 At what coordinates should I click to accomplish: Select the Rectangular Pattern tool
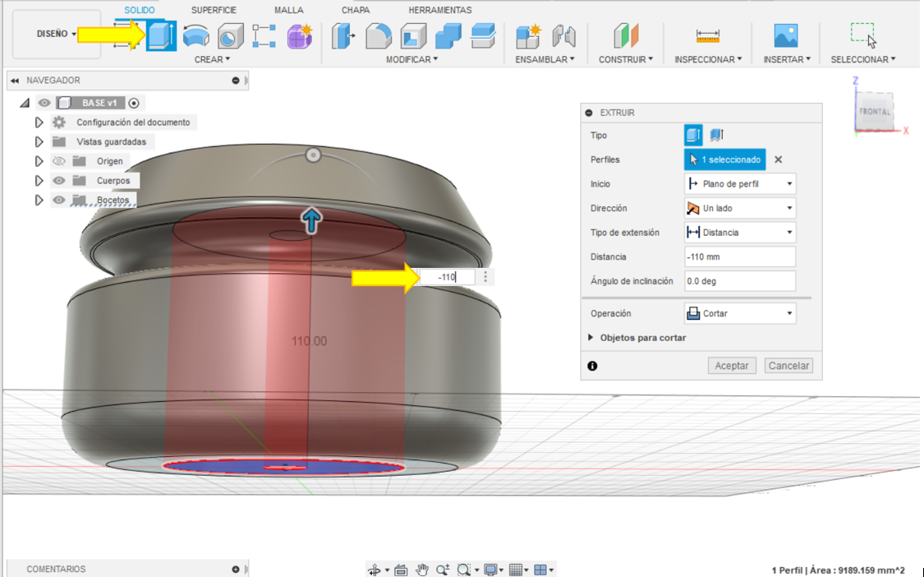pyautogui.click(x=264, y=36)
